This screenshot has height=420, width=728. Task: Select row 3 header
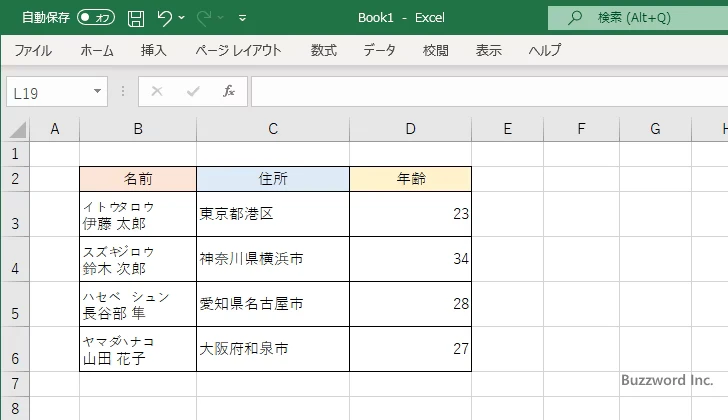15,214
